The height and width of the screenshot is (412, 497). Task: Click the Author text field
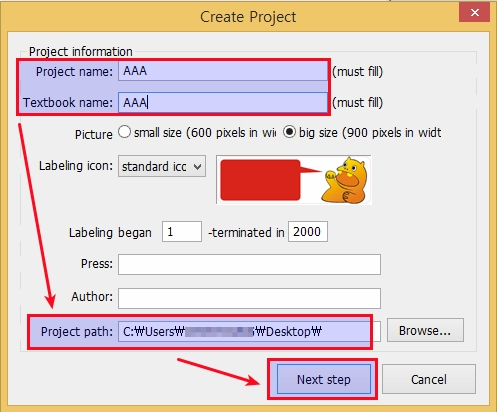pyautogui.click(x=249, y=298)
